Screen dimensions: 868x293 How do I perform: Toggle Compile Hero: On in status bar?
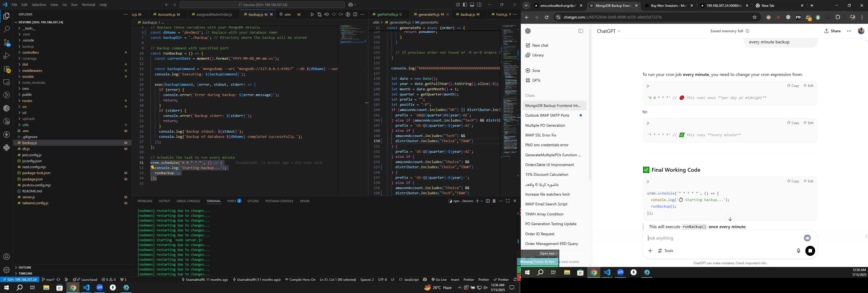(x=300, y=279)
